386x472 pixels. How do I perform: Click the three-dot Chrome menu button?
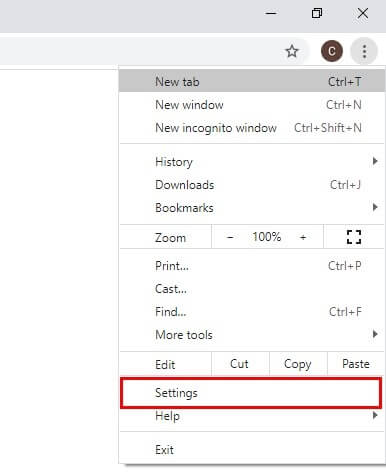(x=364, y=51)
